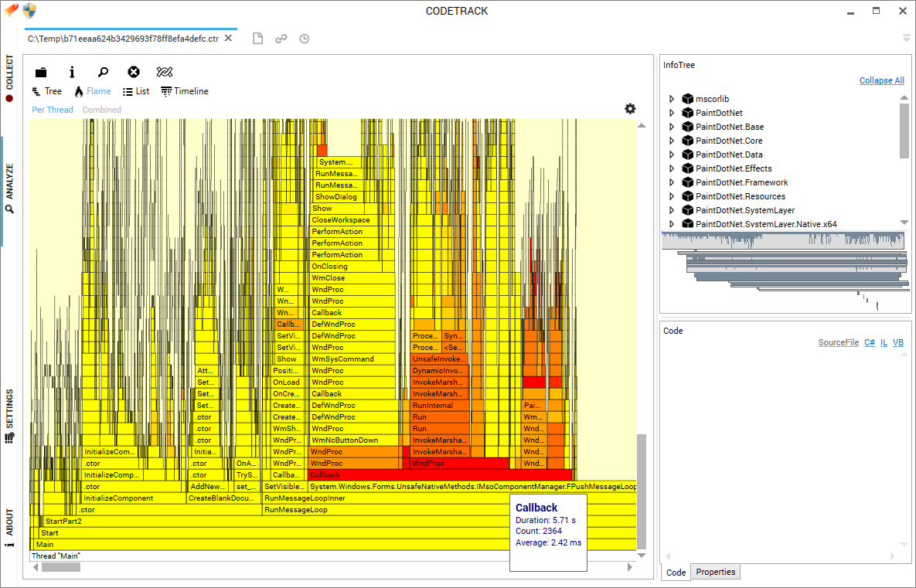Click the InfoTree overview minimap

[x=785, y=271]
